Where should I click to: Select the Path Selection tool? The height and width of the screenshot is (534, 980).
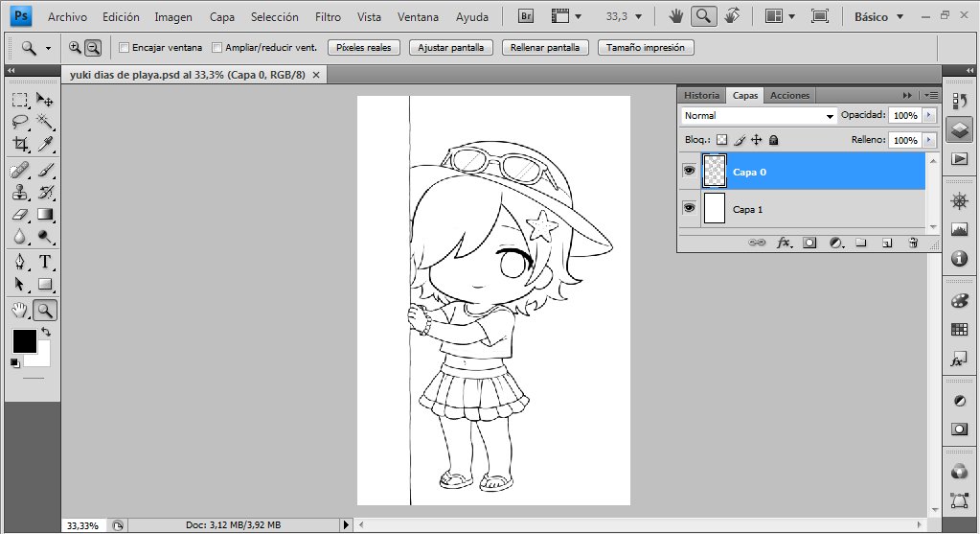(20, 284)
